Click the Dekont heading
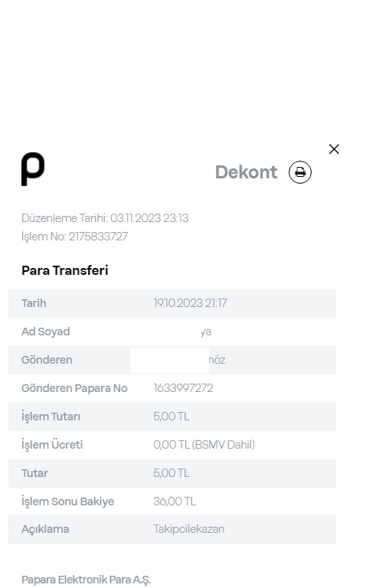 pos(246,172)
